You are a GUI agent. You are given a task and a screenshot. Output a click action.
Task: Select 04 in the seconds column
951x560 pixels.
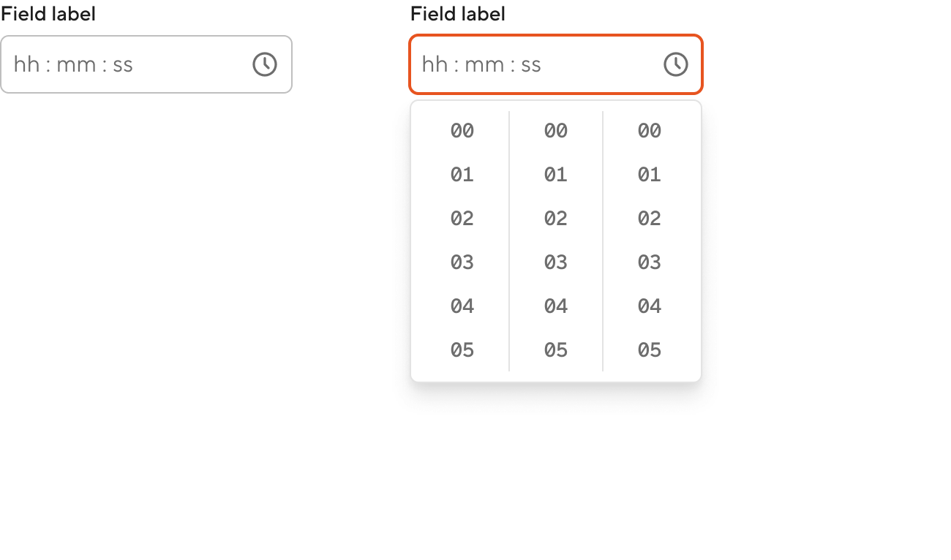(650, 306)
